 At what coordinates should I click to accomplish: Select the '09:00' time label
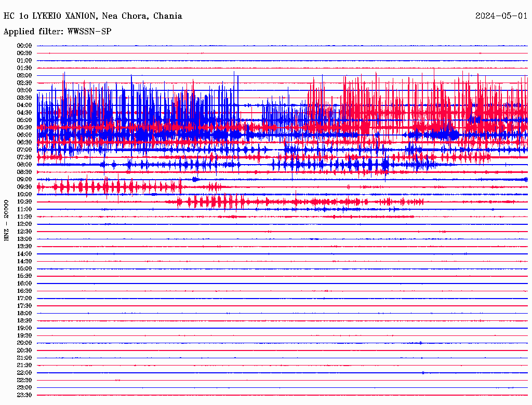click(24, 180)
